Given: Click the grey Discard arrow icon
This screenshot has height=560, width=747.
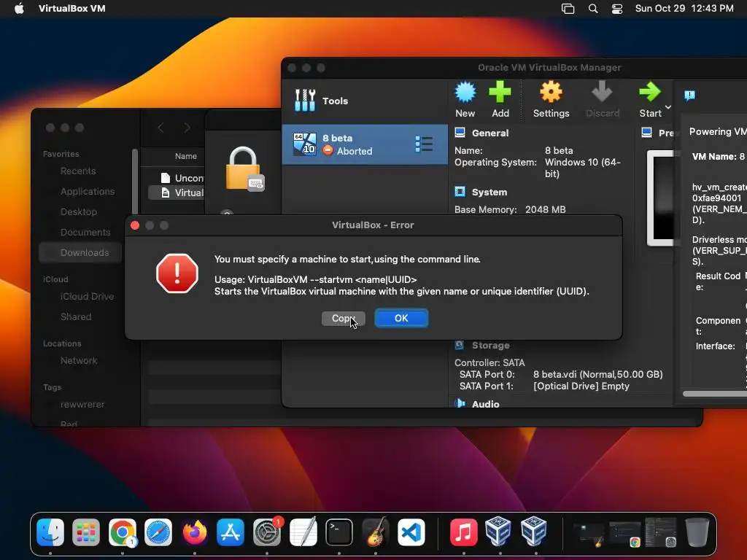Looking at the screenshot, I should click(x=602, y=91).
